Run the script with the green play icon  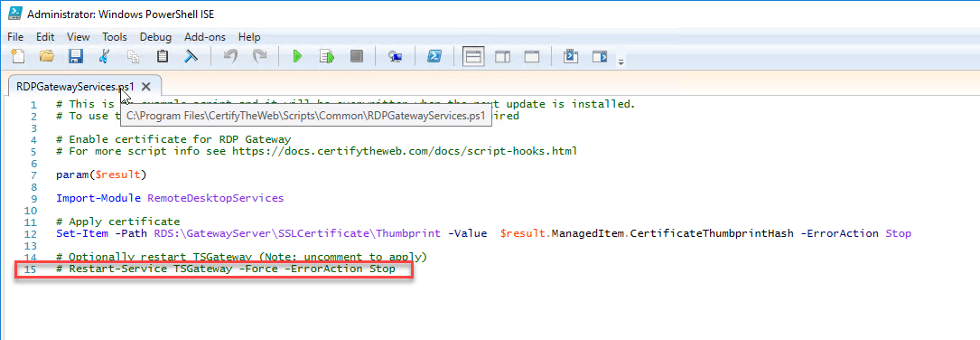coord(298,57)
